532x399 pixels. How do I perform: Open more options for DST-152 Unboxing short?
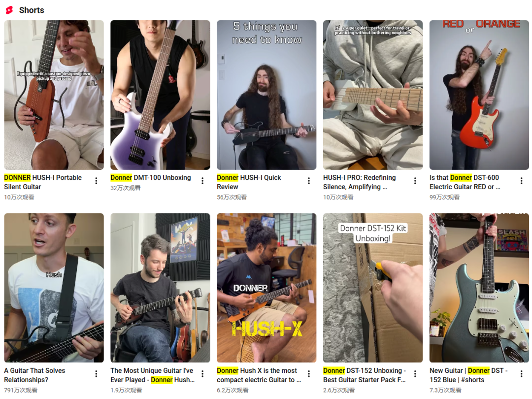(x=415, y=374)
